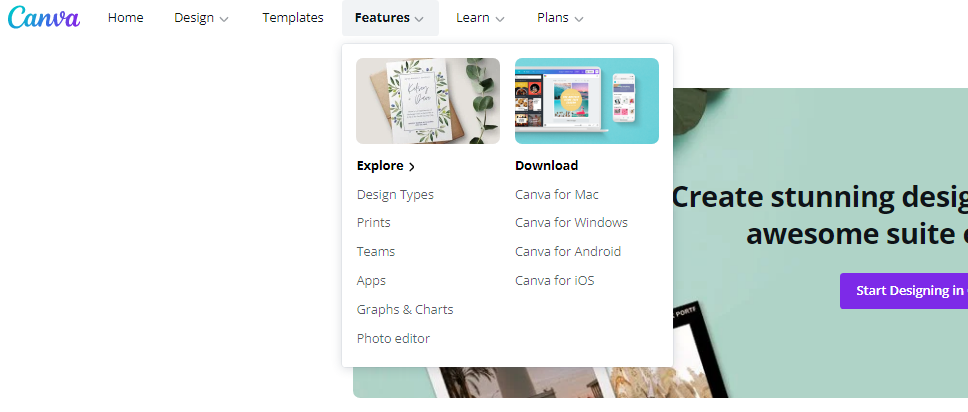Click the Canva logo
The image size is (968, 412).
[44, 17]
